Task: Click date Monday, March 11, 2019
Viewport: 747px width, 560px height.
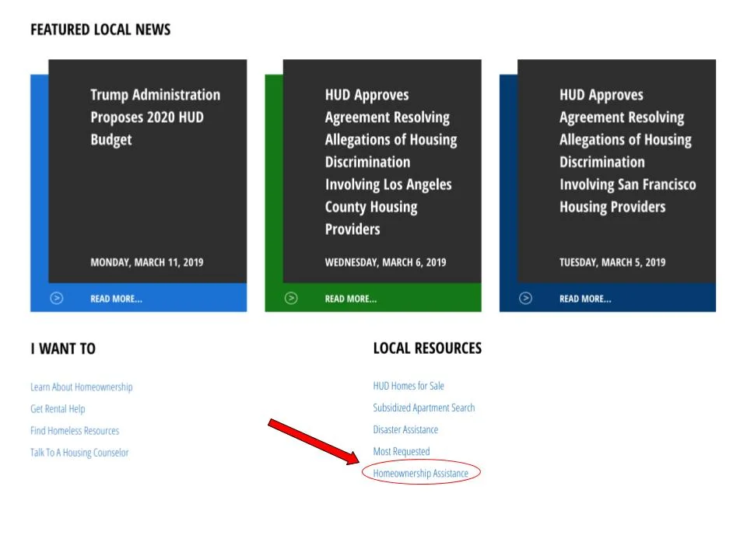Action: pos(147,262)
